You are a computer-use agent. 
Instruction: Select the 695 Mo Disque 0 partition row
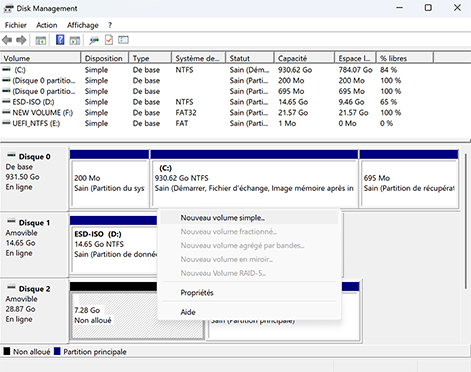coord(217,91)
